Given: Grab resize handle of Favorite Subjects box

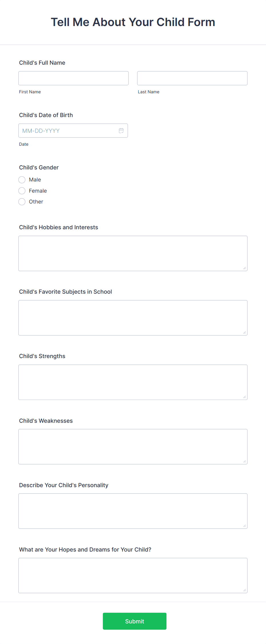Looking at the screenshot, I should point(245,333).
